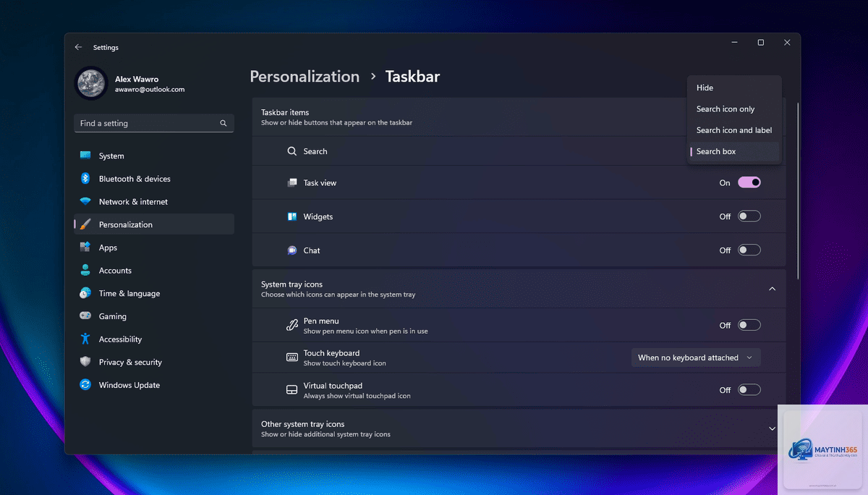The height and width of the screenshot is (495, 868).
Task: Open the Accounts settings page
Action: pyautogui.click(x=154, y=271)
